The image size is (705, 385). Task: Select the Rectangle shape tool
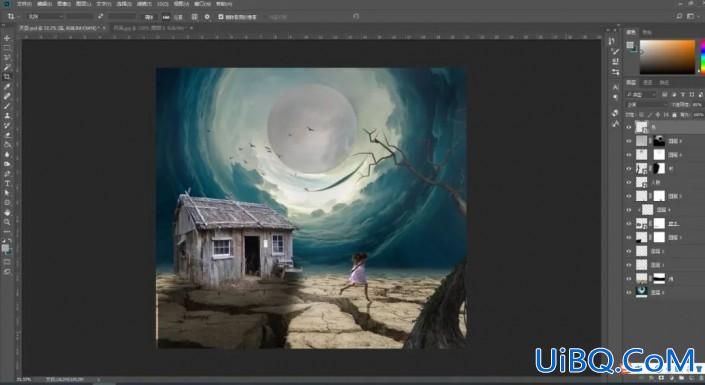coord(7,203)
